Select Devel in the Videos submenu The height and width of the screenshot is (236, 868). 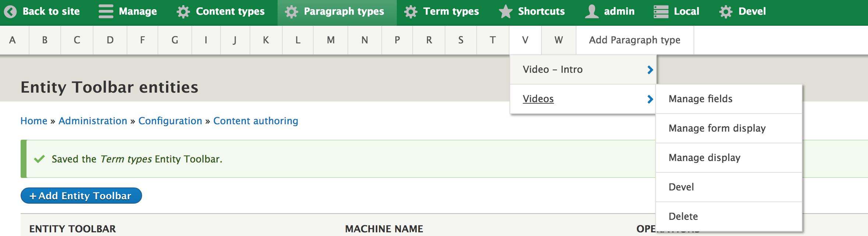coord(729,187)
